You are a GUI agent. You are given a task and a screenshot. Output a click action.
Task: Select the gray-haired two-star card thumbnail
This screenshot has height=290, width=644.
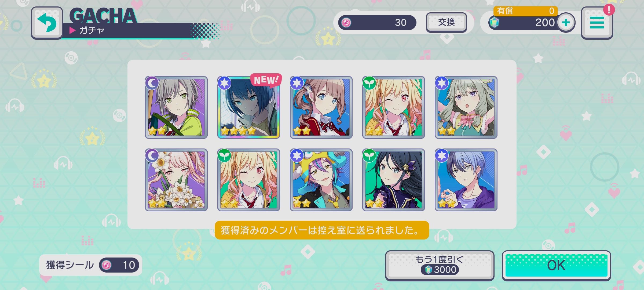(176, 107)
